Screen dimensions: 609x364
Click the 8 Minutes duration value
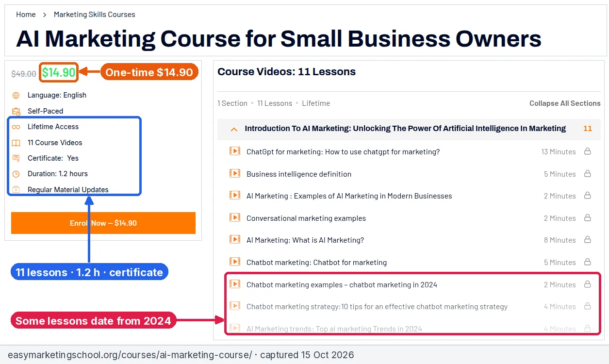pyautogui.click(x=560, y=240)
